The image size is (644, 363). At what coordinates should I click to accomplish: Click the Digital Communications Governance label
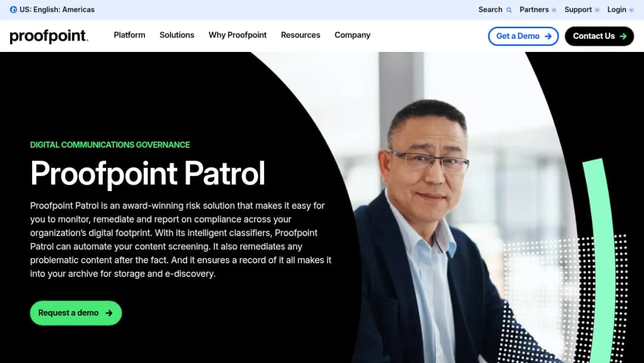110,144
